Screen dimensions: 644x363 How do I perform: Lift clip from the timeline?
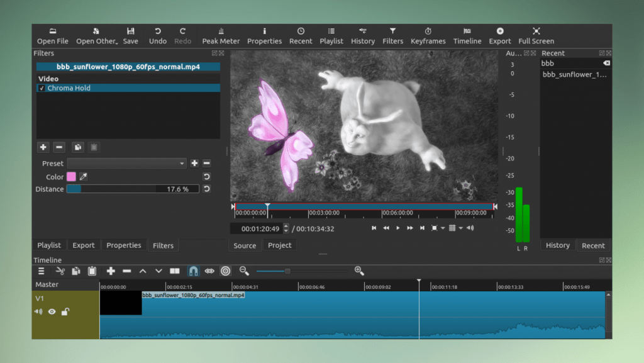click(143, 271)
